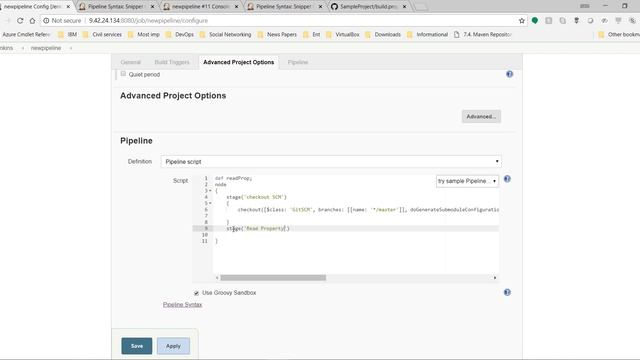The image size is (640, 360).
Task: Collapse the code fold arrow on line 3
Action: tap(210, 191)
